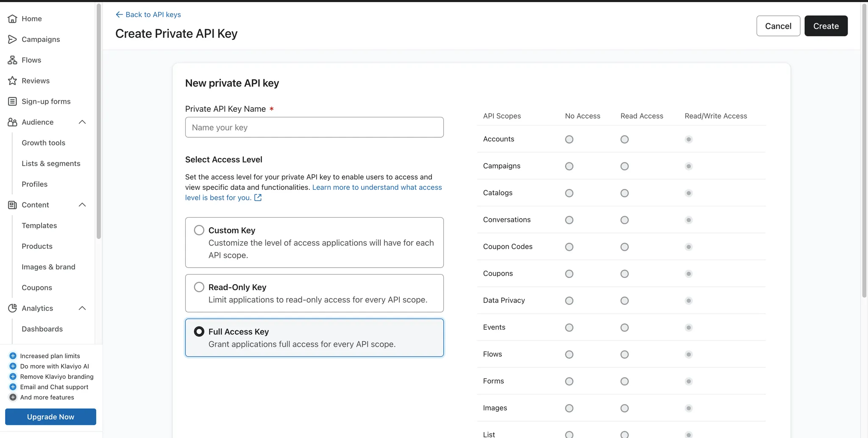Click the sidebar vertical scrollbar

click(x=99, y=121)
